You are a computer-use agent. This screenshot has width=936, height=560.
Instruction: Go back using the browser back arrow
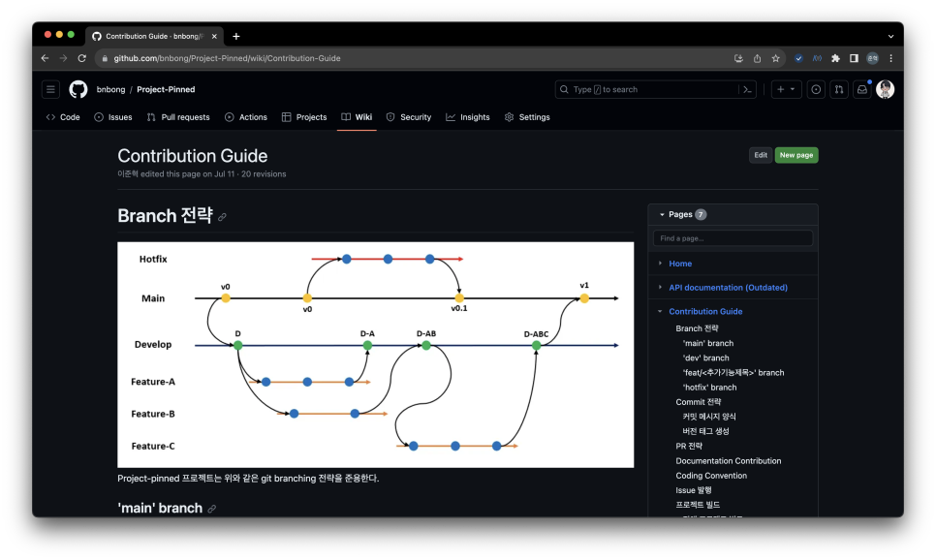coord(45,58)
